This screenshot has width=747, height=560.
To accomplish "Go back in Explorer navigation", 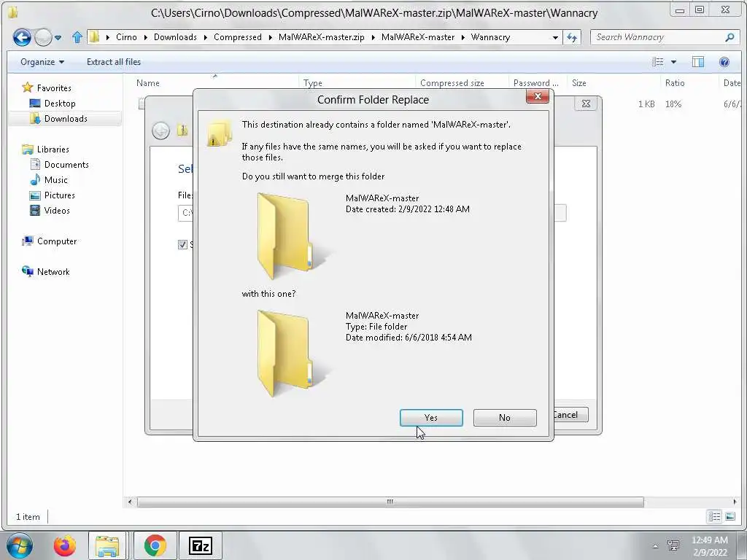I will 22,37.
